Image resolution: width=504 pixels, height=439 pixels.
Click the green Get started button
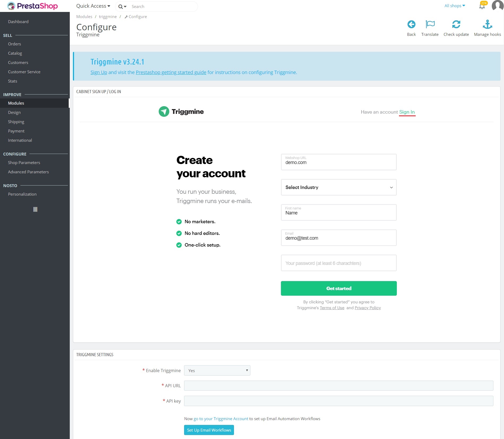(x=339, y=288)
